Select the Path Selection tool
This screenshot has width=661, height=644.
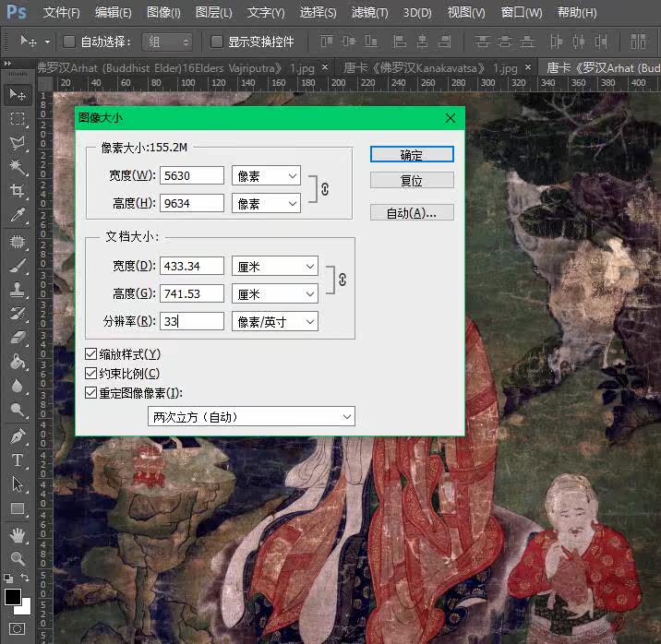[x=18, y=484]
